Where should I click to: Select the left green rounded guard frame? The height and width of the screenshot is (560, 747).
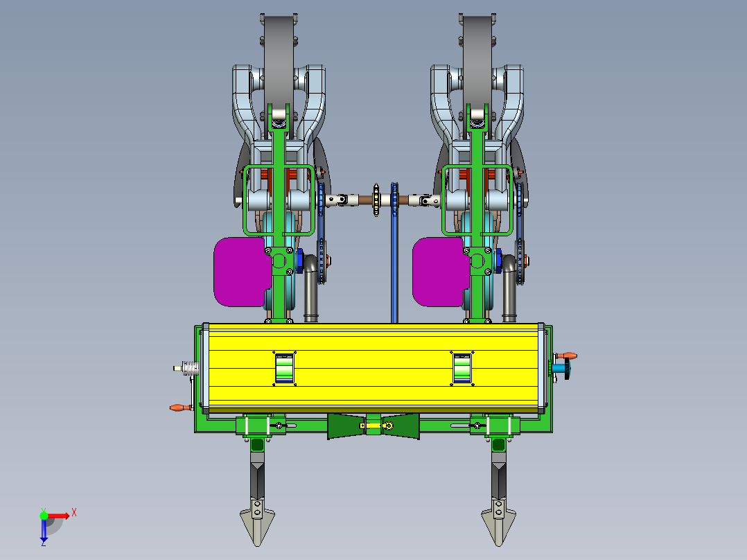pos(279,200)
